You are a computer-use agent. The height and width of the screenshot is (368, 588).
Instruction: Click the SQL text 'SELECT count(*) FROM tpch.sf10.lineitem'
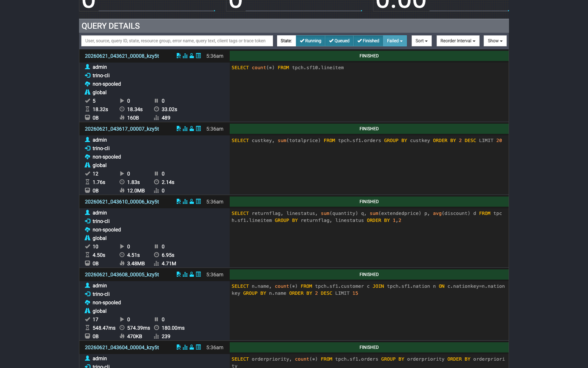tap(288, 68)
